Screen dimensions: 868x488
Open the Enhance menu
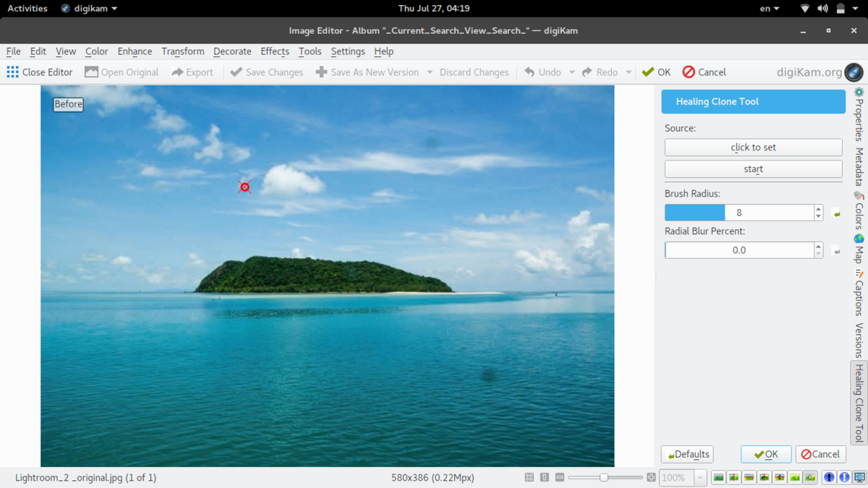click(135, 51)
